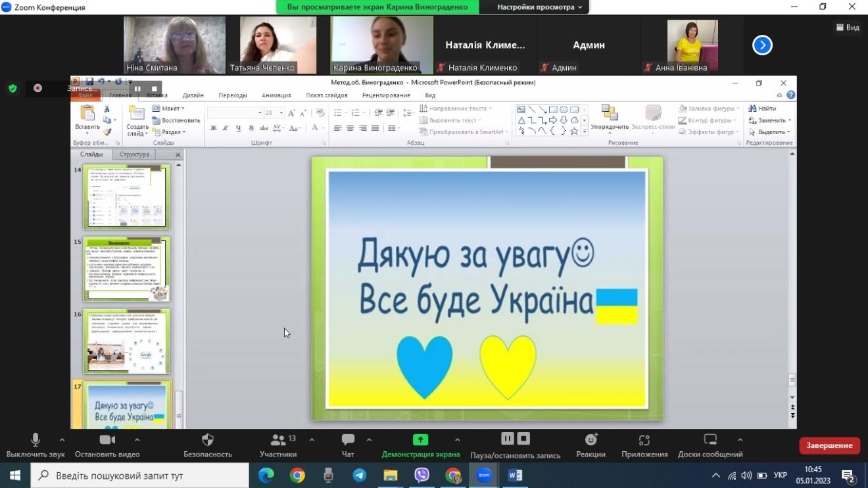
Task: Open the Вид ribbon tab in PowerPoint
Action: click(x=430, y=95)
